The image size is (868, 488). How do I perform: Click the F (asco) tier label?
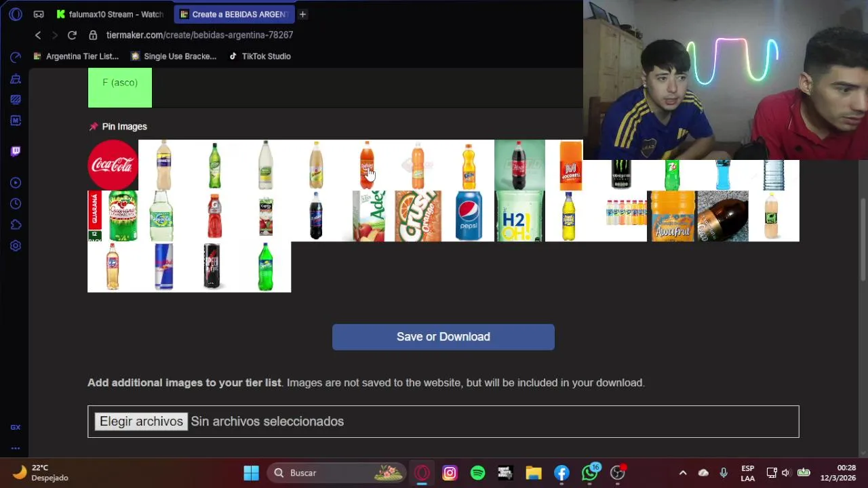120,87
